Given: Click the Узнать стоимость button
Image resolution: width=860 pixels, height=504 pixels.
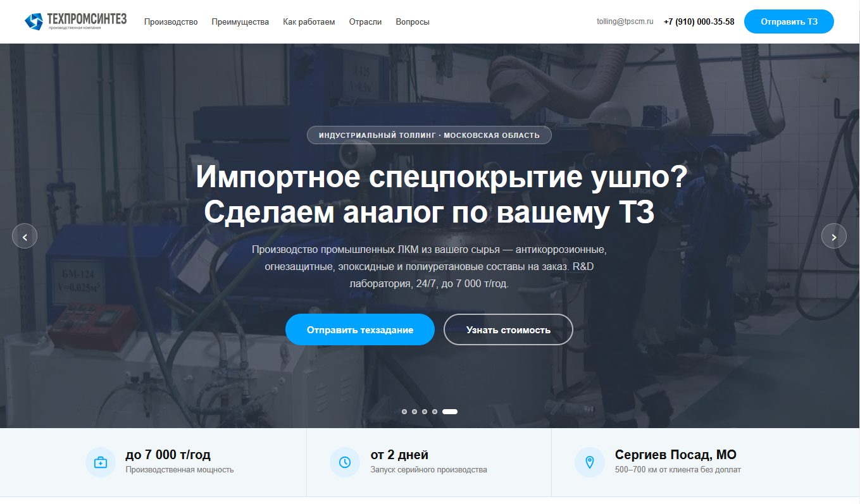Looking at the screenshot, I should (x=508, y=329).
